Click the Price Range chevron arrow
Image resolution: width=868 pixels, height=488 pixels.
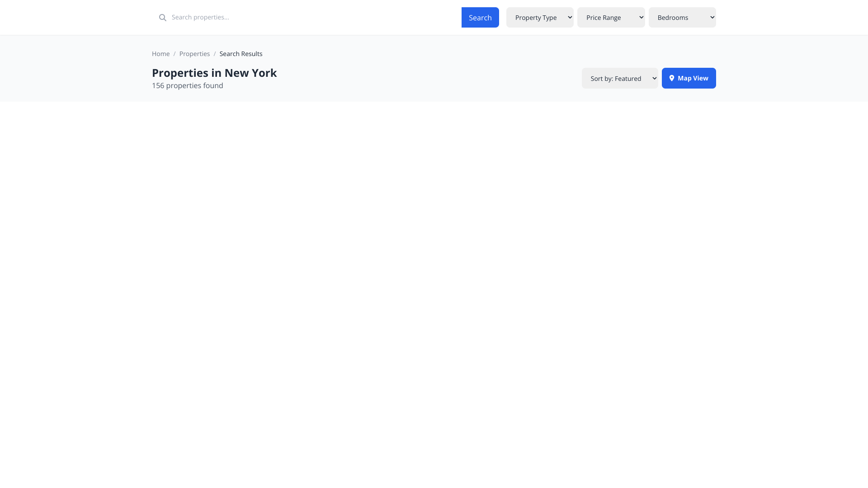point(641,17)
